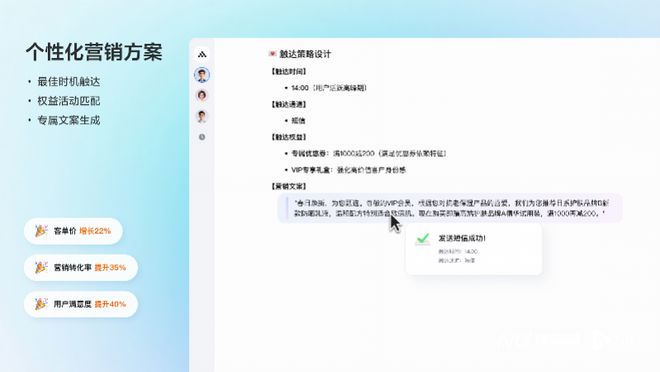Image resolution: width=660 pixels, height=372 pixels.
Task: Select the third avatar in the sidebar
Action: tap(202, 116)
